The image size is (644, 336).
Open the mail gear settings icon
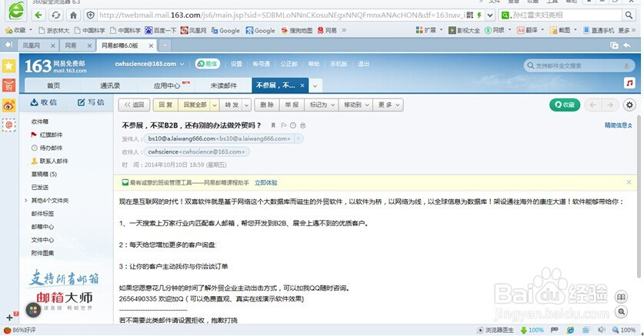(629, 105)
